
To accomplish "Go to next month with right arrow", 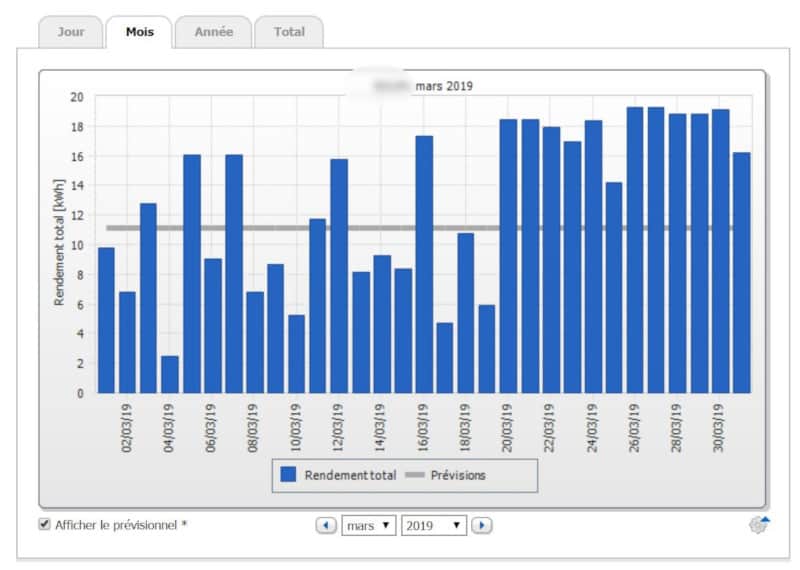I will pos(482,525).
